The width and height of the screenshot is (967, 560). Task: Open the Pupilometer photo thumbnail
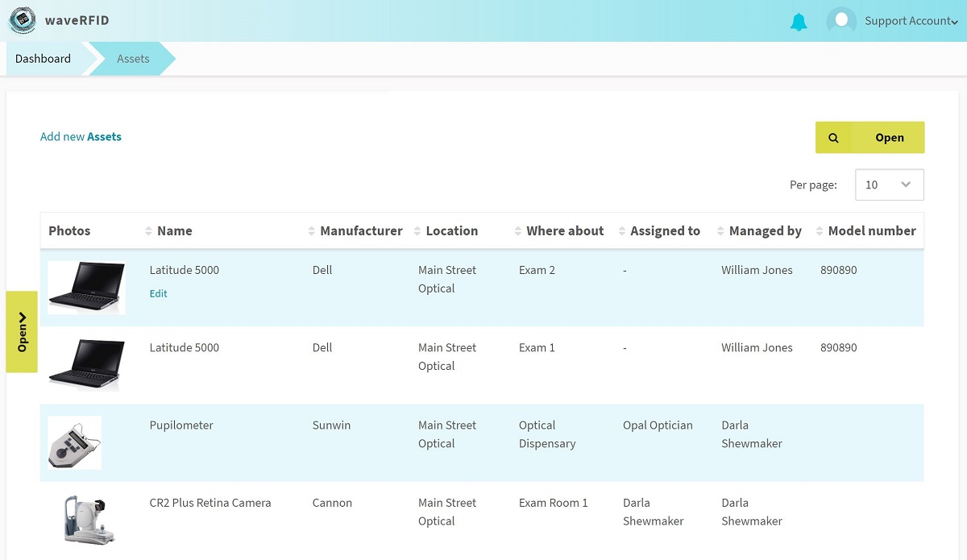74,442
